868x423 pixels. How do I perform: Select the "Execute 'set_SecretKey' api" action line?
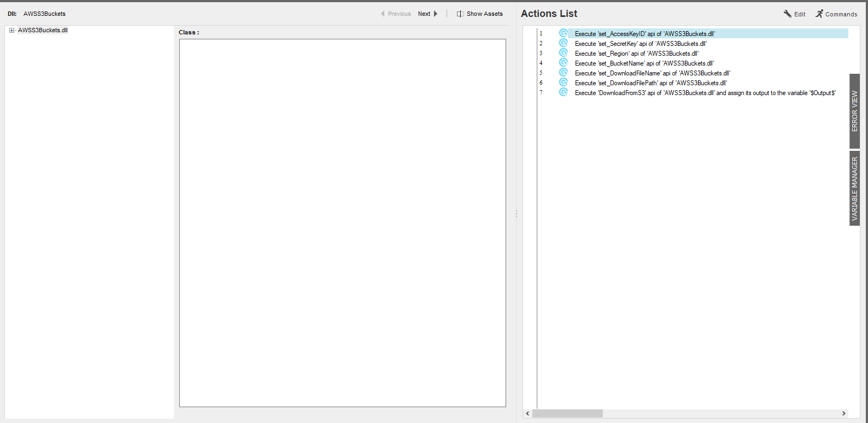[x=641, y=44]
